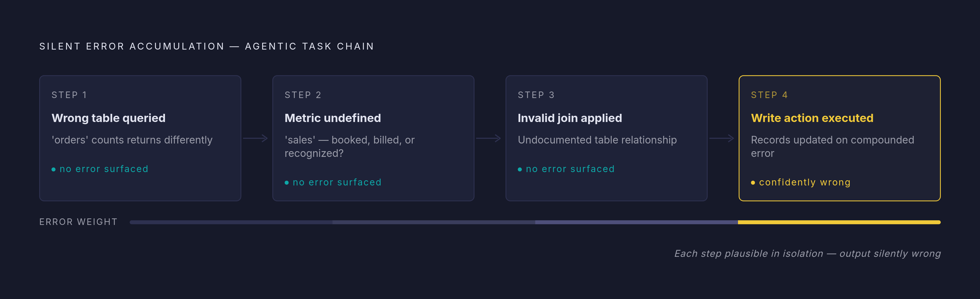Click the yellow status dot in Step 4
980x299 pixels.
click(753, 183)
